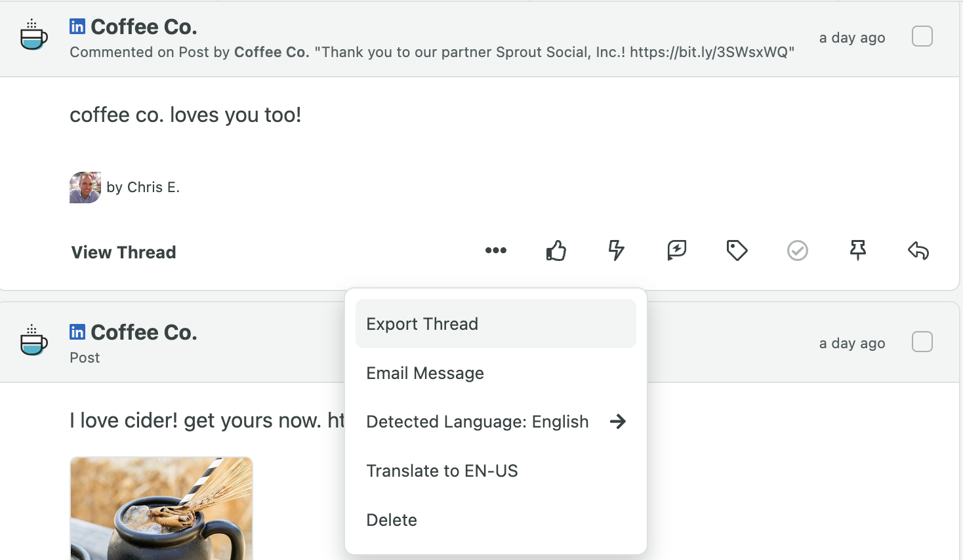Pin the message with pushpin icon
Viewport: 963px width, 560px height.
click(858, 250)
